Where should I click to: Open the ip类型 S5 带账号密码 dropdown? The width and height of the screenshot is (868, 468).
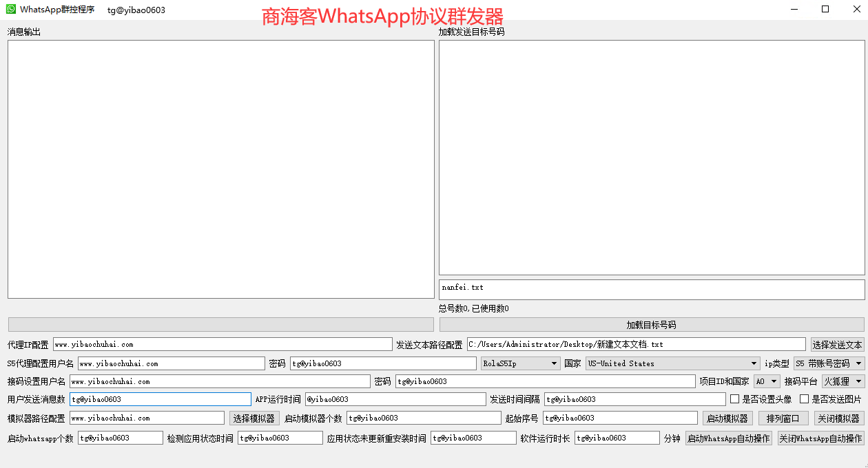[829, 363]
